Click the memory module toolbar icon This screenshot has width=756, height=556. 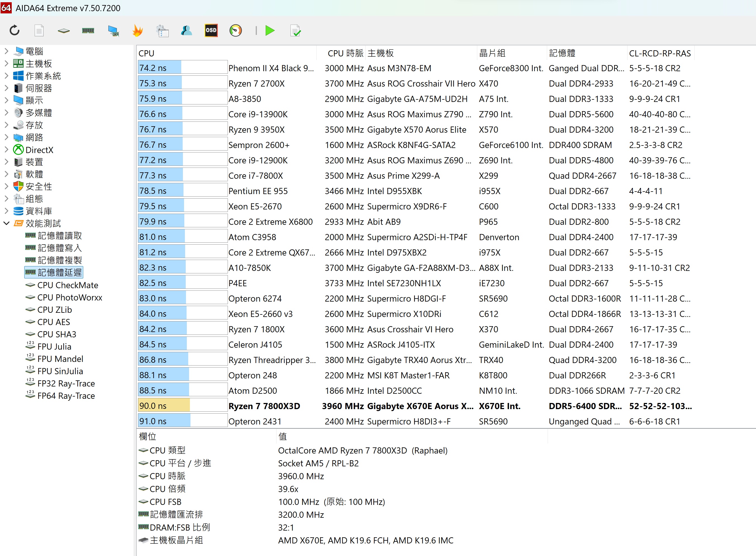[x=88, y=31]
